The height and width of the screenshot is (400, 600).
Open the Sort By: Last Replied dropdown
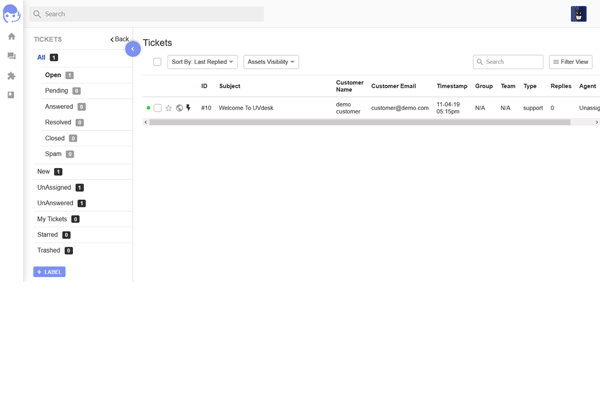[202, 62]
